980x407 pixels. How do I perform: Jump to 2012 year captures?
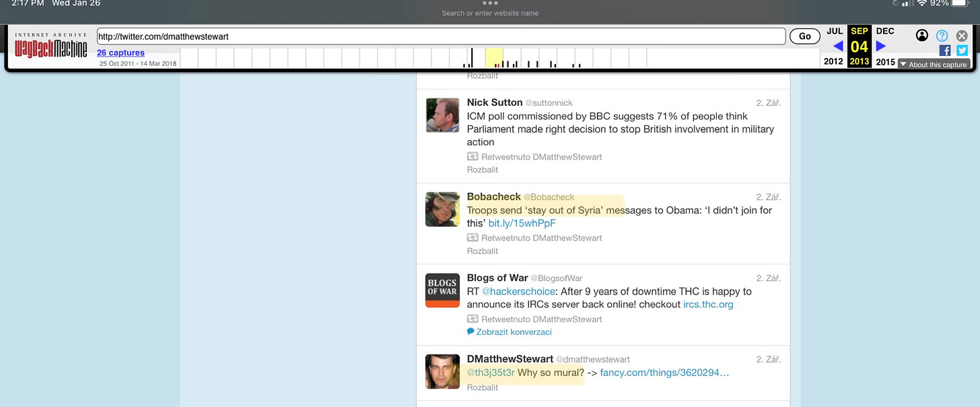tap(834, 62)
